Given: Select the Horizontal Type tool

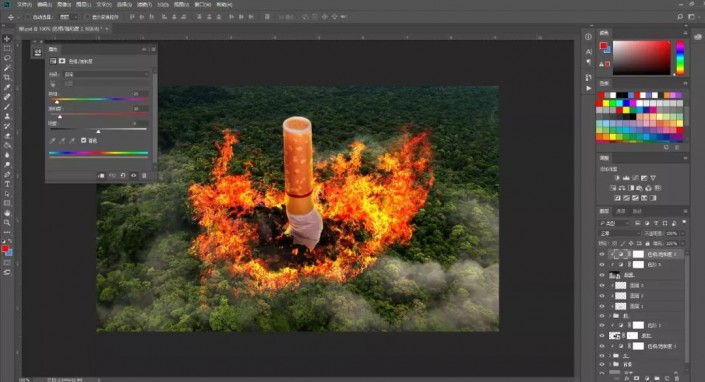Looking at the screenshot, I should (x=7, y=184).
